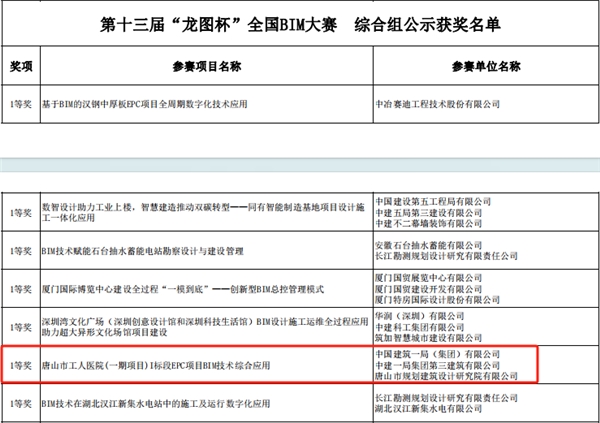Image resolution: width=600 pixels, height=423 pixels.
Task: Select company "厦门特房国际设计股份有限公司"
Action: pos(437,300)
